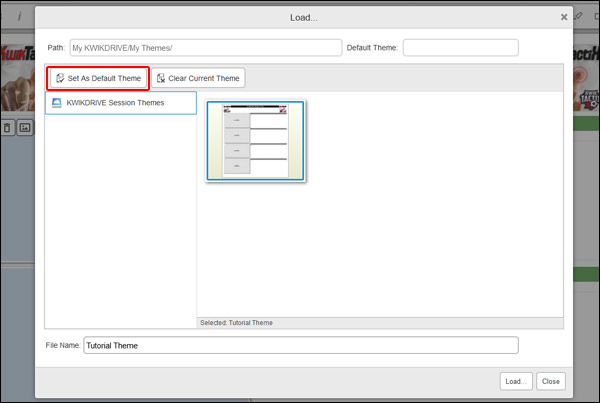Screen dimensions: 600x403
Task: Click the pencil icon at top right
Action: (579, 16)
